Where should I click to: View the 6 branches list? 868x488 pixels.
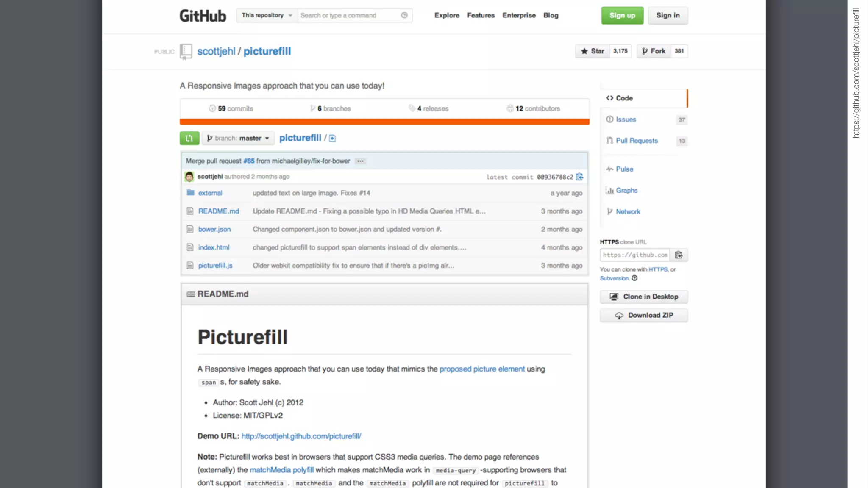point(330,108)
